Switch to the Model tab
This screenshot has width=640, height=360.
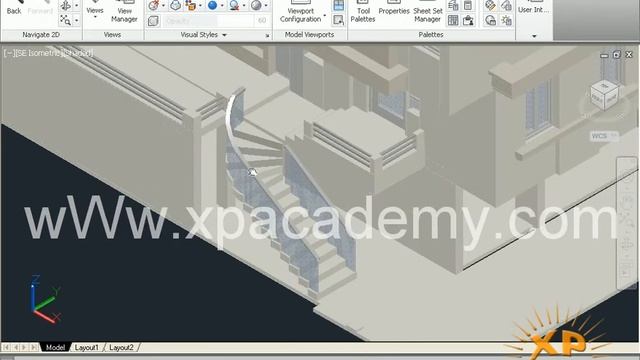pos(55,347)
